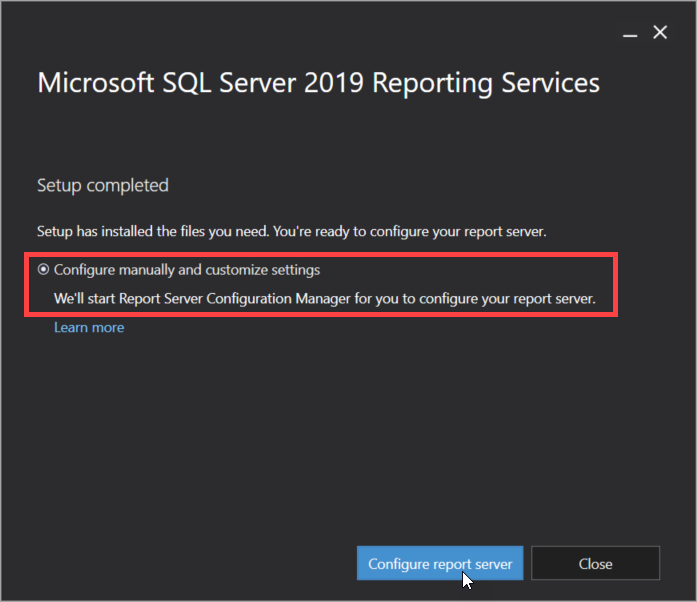Image resolution: width=697 pixels, height=602 pixels.
Task: Click the 'Setup completed' heading
Action: tap(103, 185)
